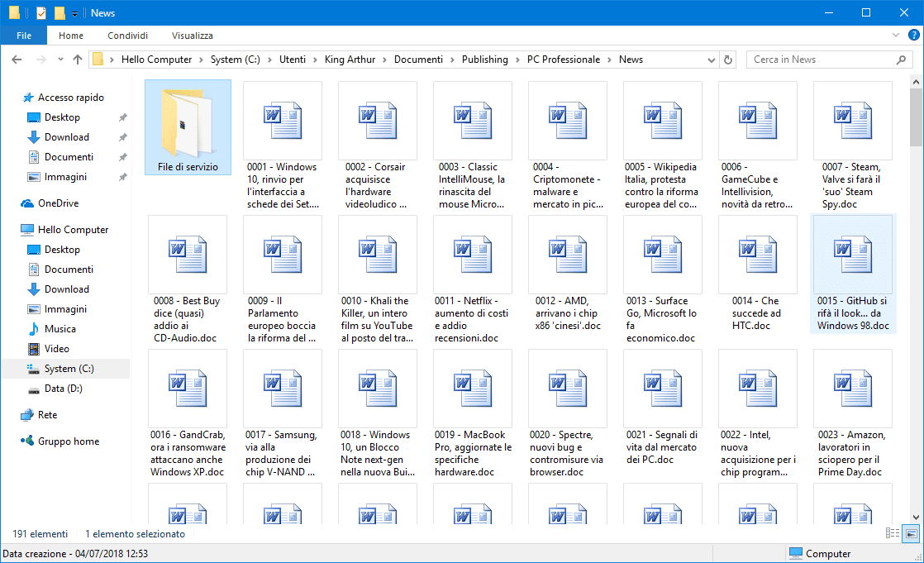The image size is (924, 563).
Task: Unpin Desktop from Accesso rapido
Action: [122, 117]
